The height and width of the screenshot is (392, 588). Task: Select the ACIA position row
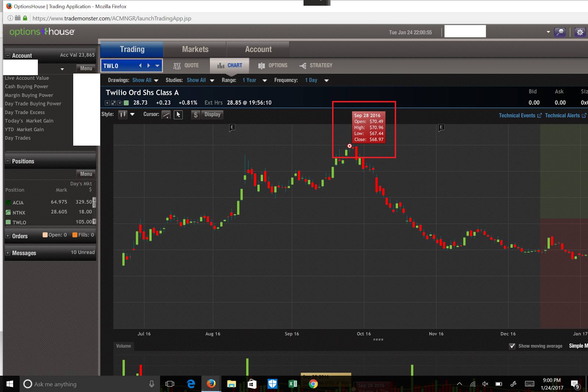(49, 202)
